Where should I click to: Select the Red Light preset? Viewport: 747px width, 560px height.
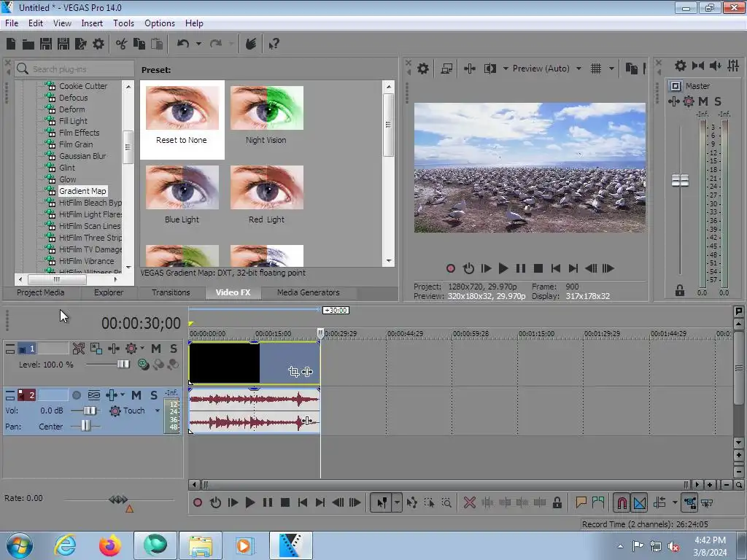266,195
